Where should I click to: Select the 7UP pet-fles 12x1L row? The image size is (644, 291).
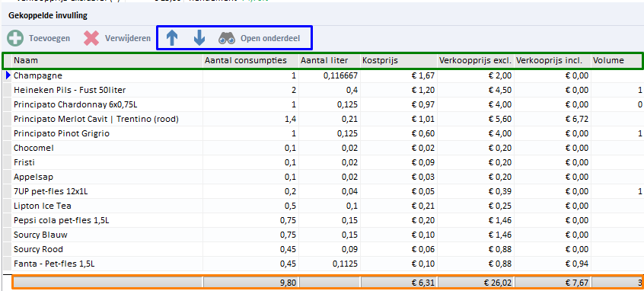pos(324,191)
